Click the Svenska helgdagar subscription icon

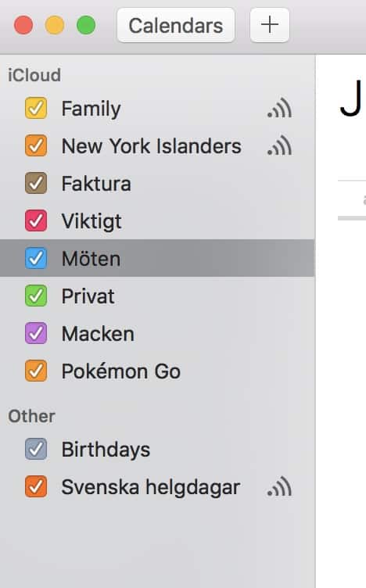point(279,487)
